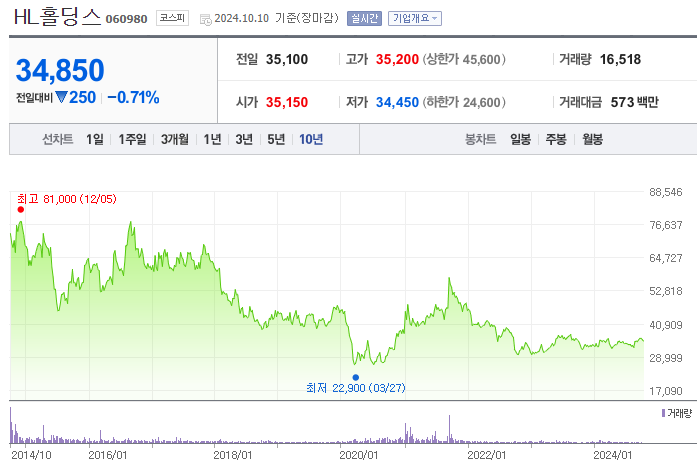Click the 거래량 volume legend label

[x=677, y=413]
